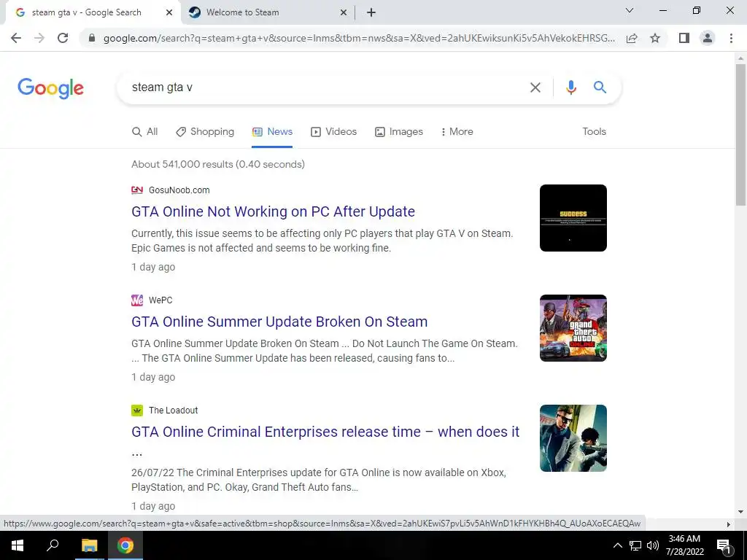
Task: Open GTA Online Summer Update Broken On Steam
Action: pyautogui.click(x=279, y=322)
